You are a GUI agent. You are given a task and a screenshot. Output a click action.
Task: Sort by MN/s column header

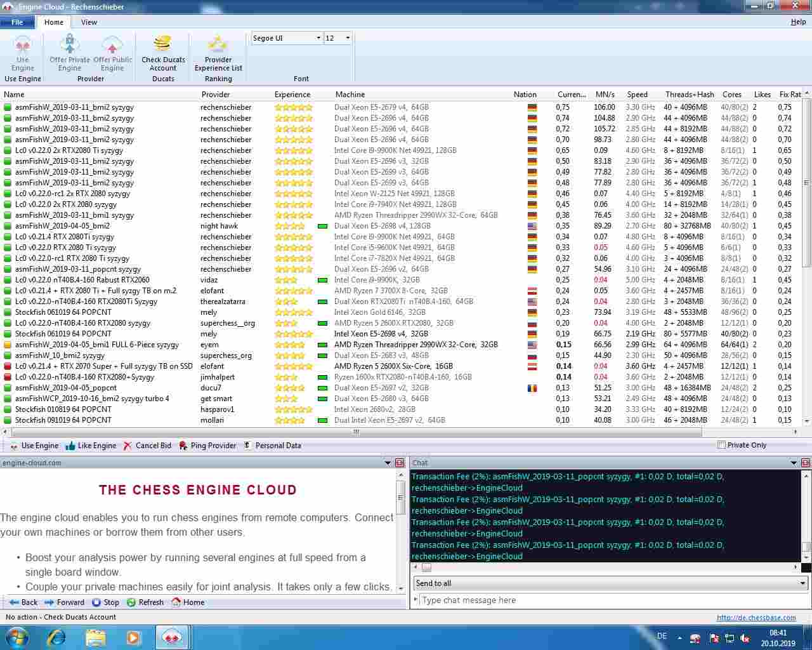pyautogui.click(x=605, y=95)
